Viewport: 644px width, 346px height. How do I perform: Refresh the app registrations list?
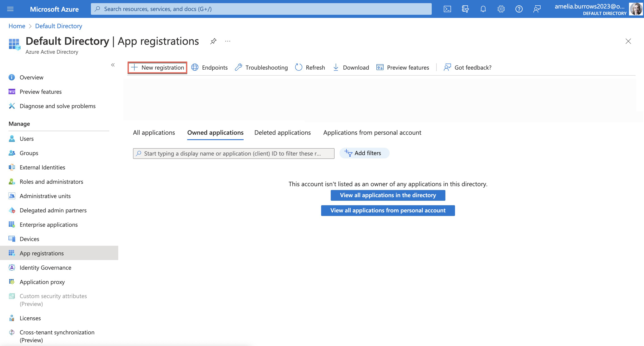point(310,67)
